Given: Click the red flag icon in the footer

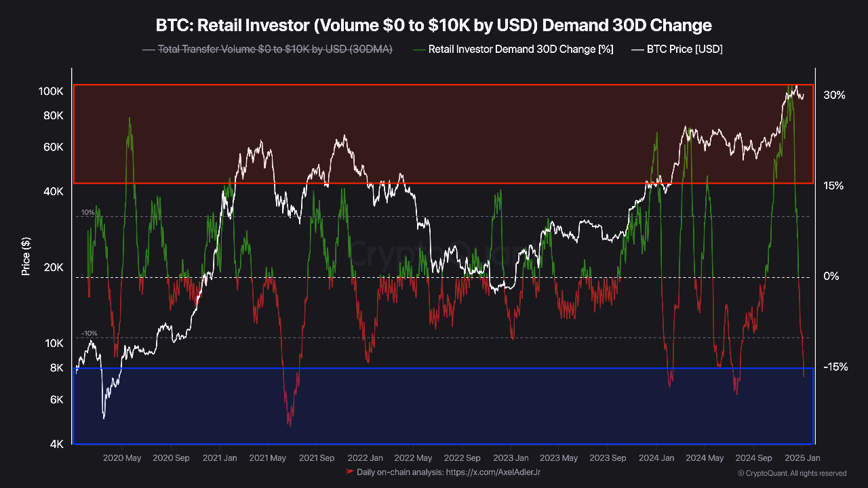Looking at the screenshot, I should tap(350, 471).
